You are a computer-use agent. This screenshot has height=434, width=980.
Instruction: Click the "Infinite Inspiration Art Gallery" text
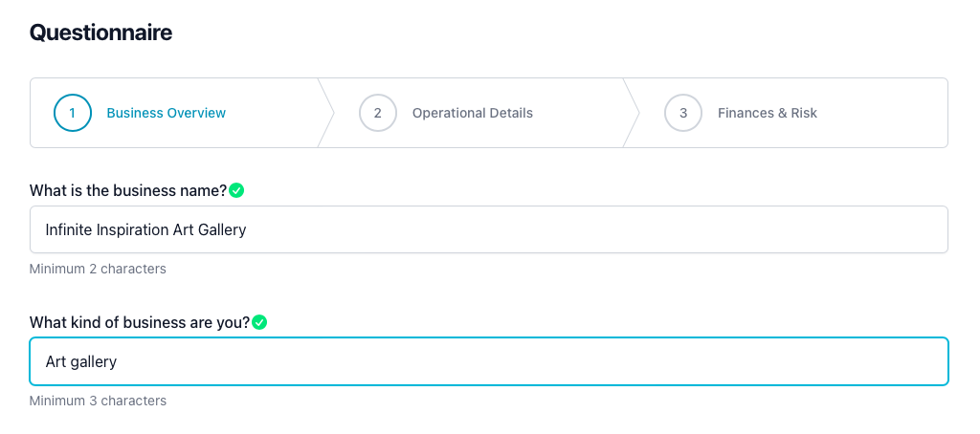(x=145, y=229)
